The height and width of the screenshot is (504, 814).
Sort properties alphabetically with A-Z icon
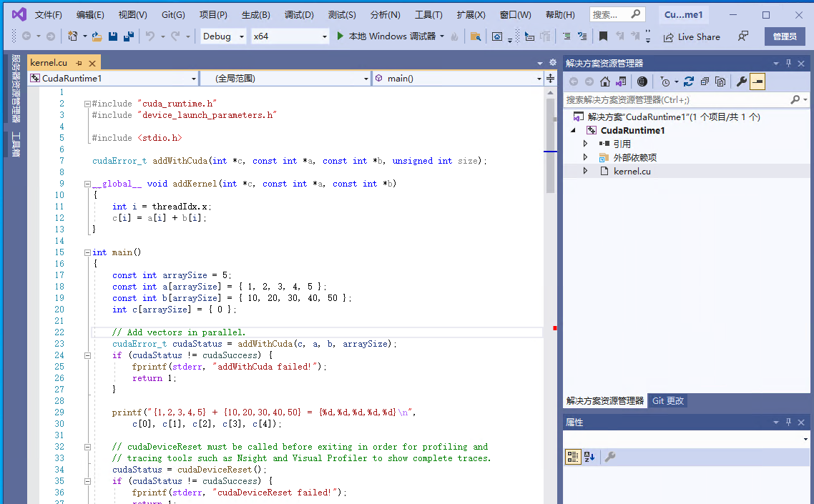tap(589, 457)
